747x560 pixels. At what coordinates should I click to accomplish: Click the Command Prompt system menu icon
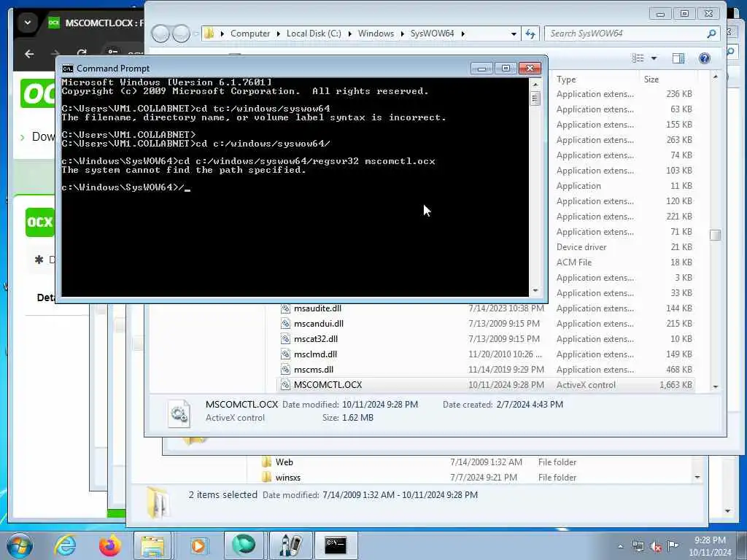68,69
